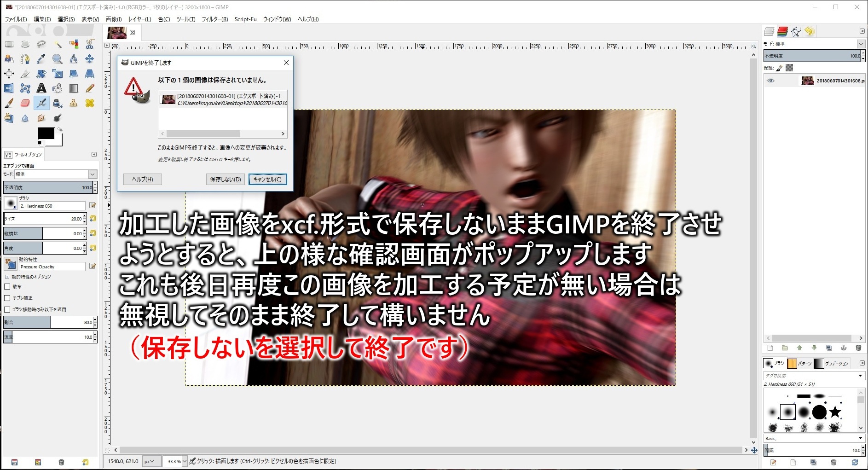Select the Measure compass tool

74,59
